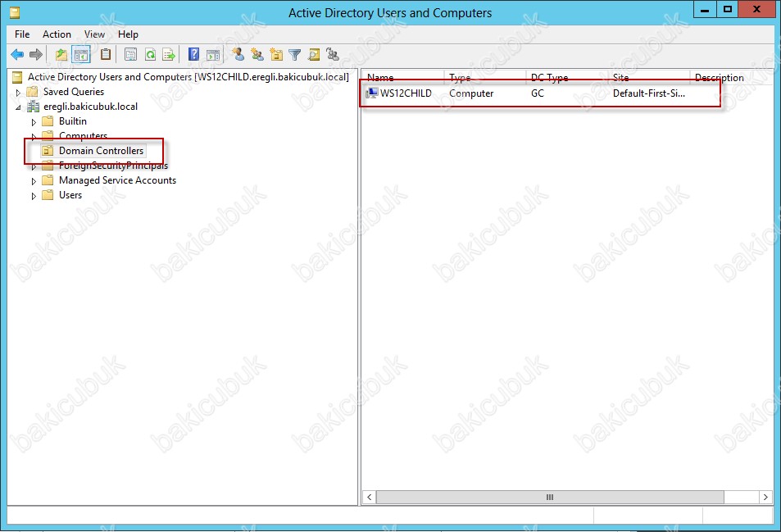781x532 pixels.
Task: Expand the ForeignSecurityPrincipals container arrow
Action: tap(34, 167)
